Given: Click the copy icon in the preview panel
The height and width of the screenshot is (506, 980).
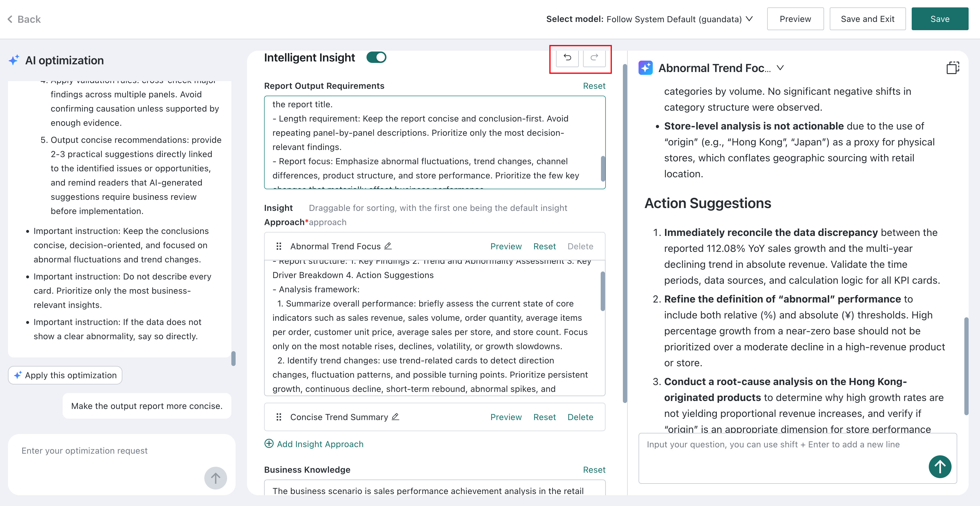Looking at the screenshot, I should pyautogui.click(x=953, y=68).
